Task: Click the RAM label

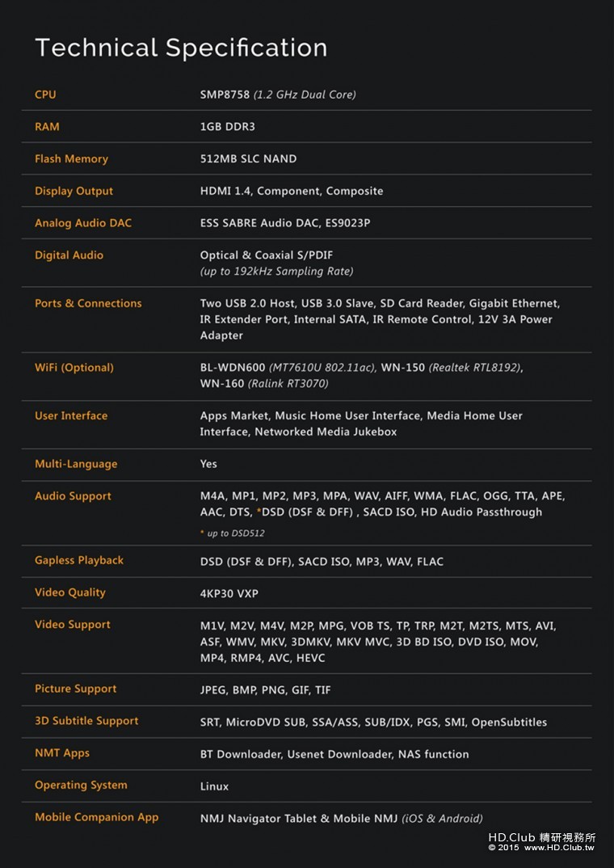Action: pyautogui.click(x=47, y=127)
